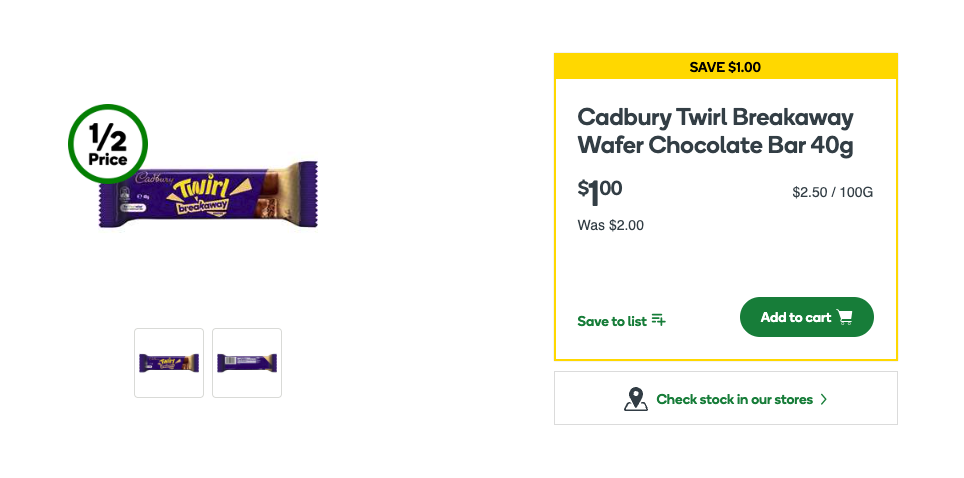Click the $2.50 / 100G unit price
This screenshot has height=478, width=964.
tap(832, 192)
